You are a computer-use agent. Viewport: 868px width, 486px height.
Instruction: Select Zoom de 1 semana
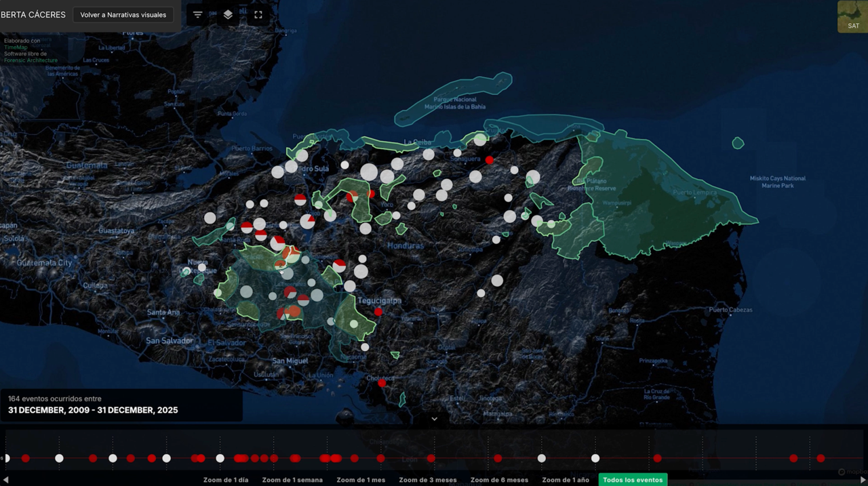point(292,480)
